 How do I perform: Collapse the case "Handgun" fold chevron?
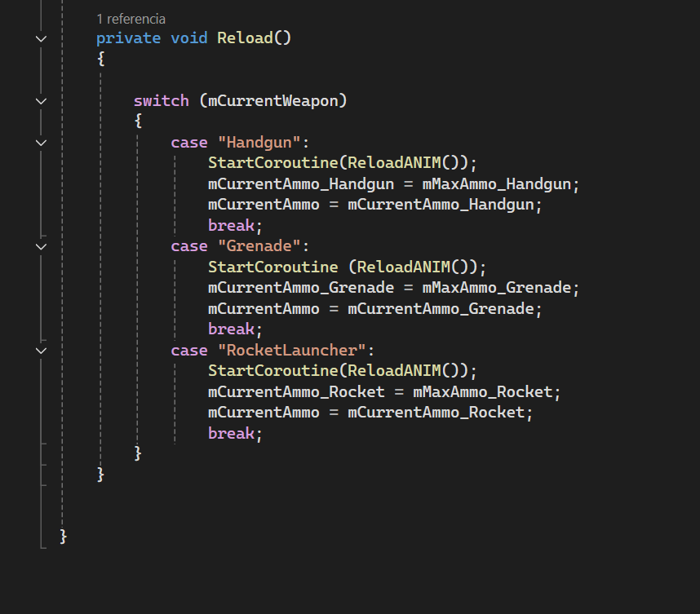tap(41, 144)
